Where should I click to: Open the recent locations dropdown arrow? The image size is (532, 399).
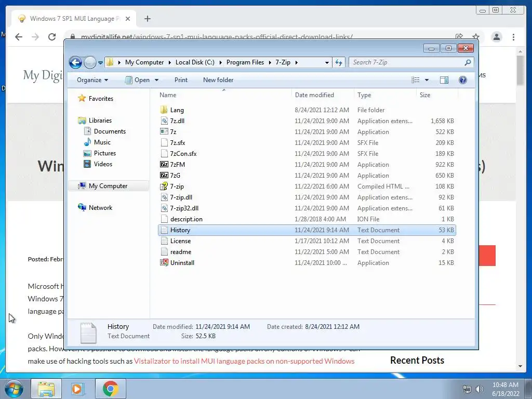100,63
